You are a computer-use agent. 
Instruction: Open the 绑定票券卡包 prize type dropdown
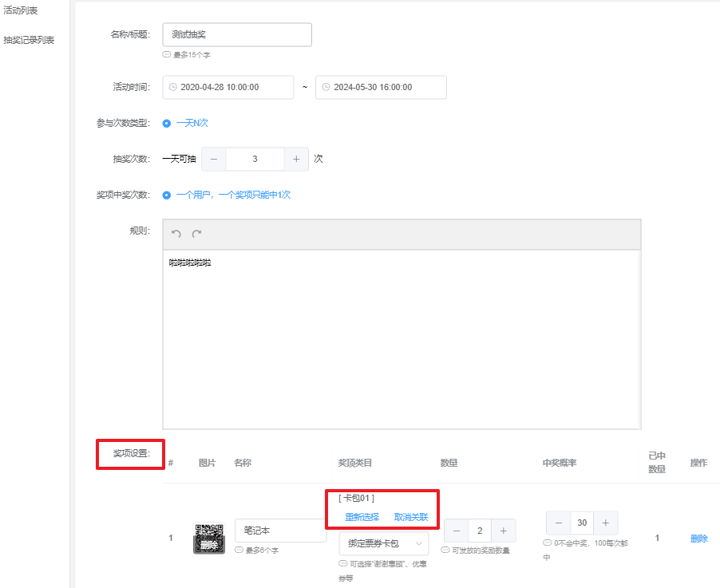tap(383, 543)
